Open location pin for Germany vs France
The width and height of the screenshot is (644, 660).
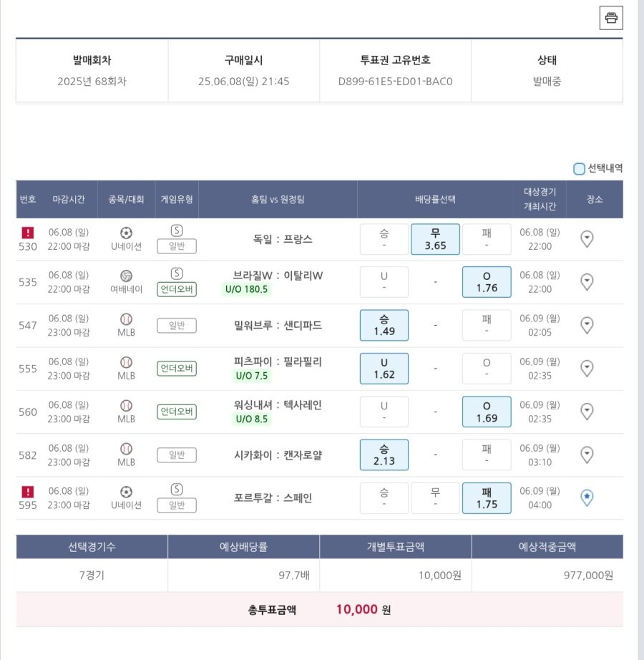coord(587,239)
